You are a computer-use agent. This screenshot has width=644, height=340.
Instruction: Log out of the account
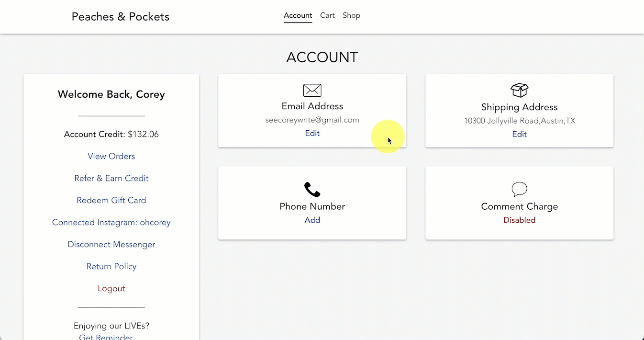coord(111,288)
